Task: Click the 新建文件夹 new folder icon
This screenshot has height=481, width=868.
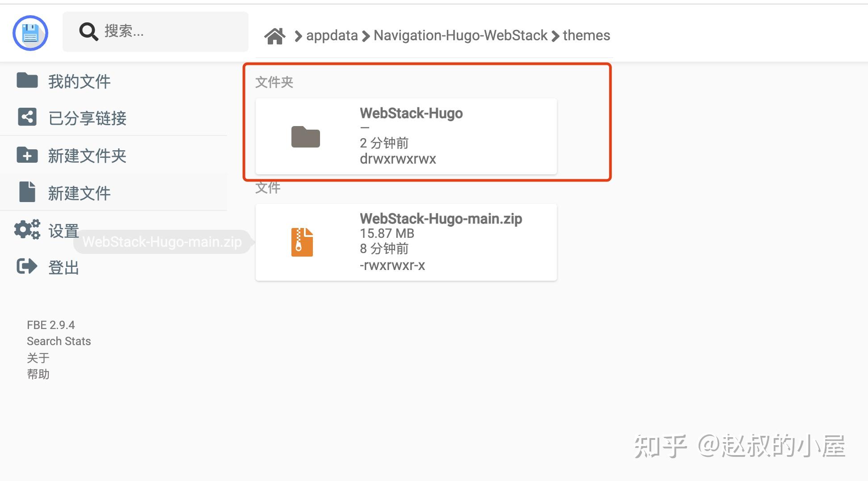Action: pos(27,155)
